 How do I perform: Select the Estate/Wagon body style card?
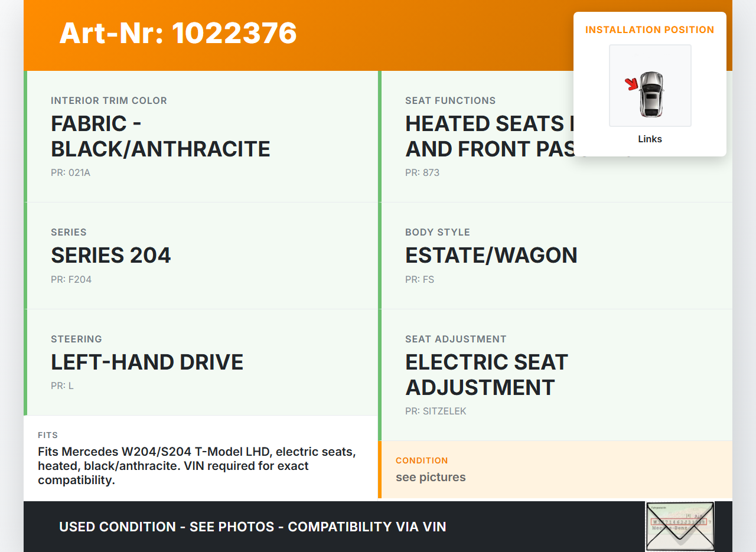tap(555, 255)
